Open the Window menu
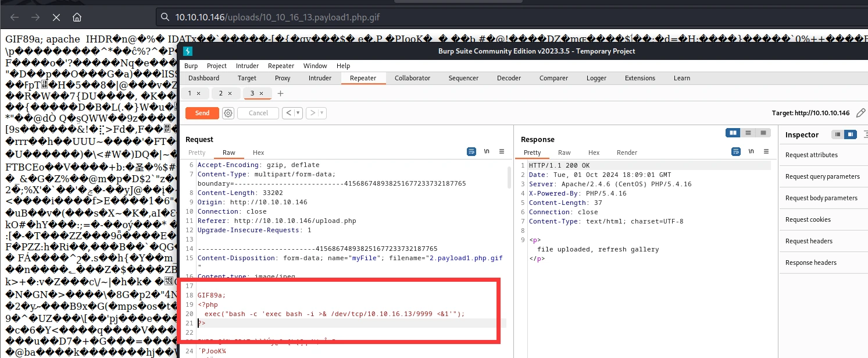 click(x=315, y=66)
